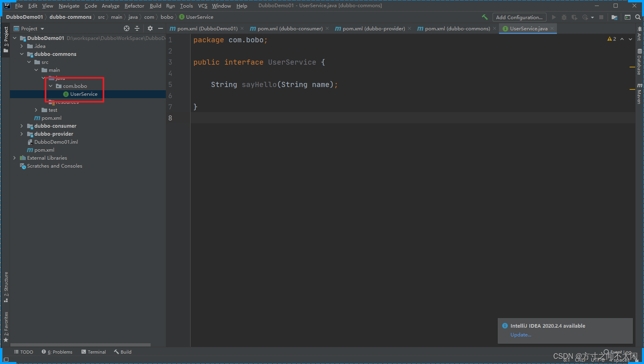Image resolution: width=644 pixels, height=364 pixels.
Task: Open the Refactor menu
Action: coord(134,6)
